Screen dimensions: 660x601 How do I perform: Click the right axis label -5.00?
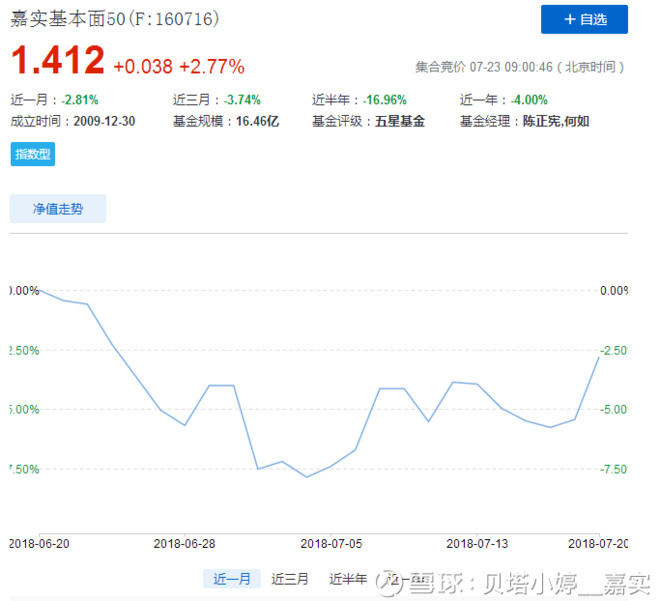613,409
